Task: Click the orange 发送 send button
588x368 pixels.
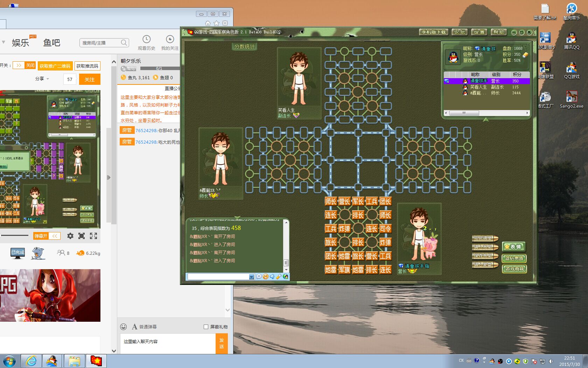Action: pos(222,343)
